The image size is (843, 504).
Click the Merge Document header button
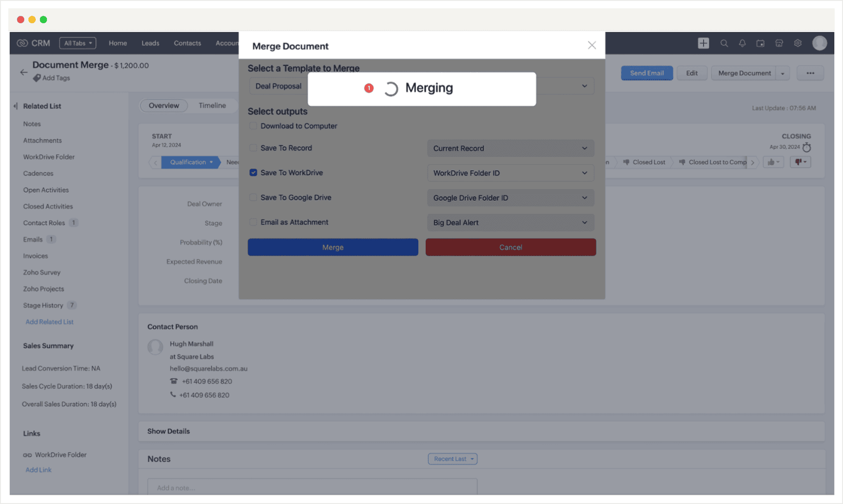[744, 73]
